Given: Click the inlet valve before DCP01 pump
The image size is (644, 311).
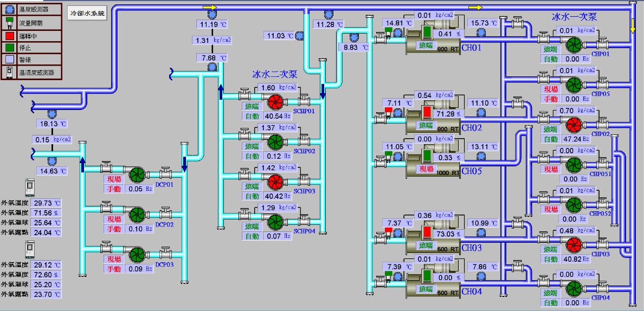Looking at the screenshot, I should [x=106, y=167].
